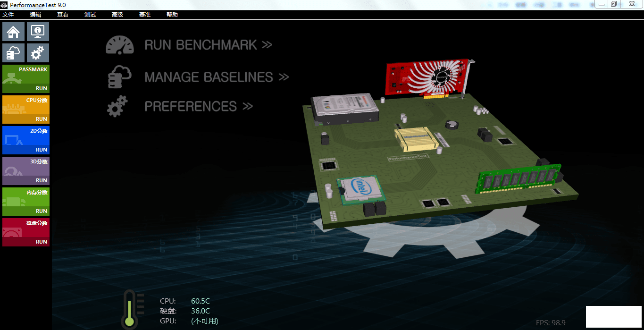Click the green RAM memory stick
Viewport: 644px width, 330px height.
coord(519,178)
